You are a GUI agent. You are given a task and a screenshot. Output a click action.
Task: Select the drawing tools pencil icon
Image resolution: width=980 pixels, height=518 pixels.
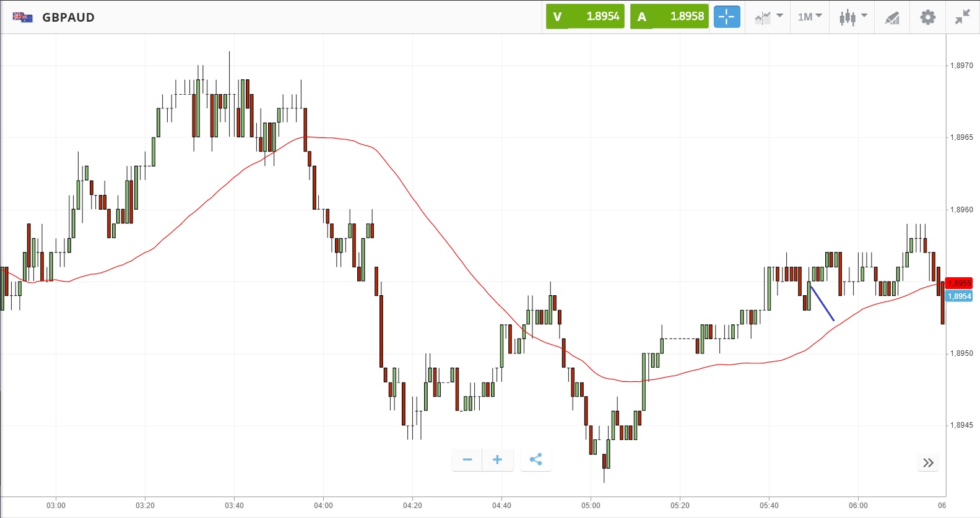click(892, 17)
